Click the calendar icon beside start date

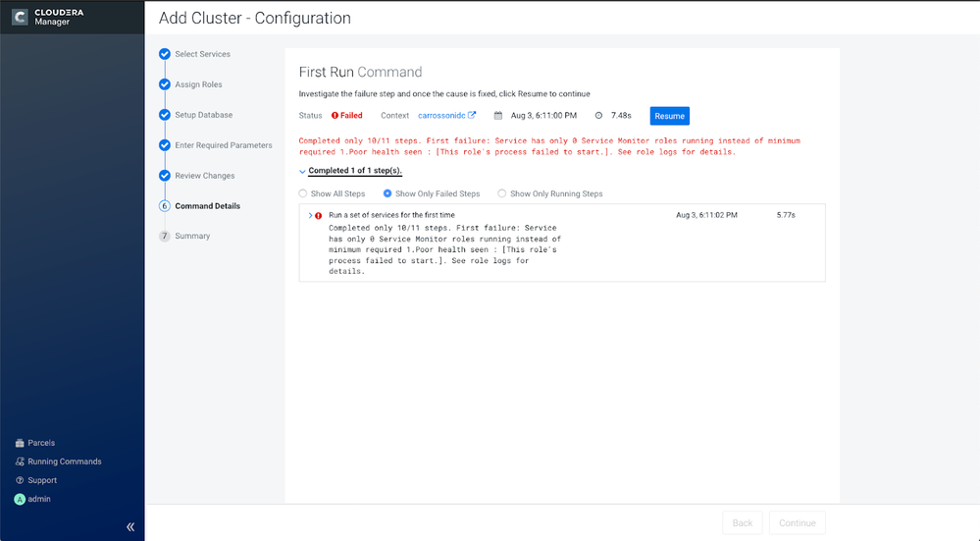(498, 116)
